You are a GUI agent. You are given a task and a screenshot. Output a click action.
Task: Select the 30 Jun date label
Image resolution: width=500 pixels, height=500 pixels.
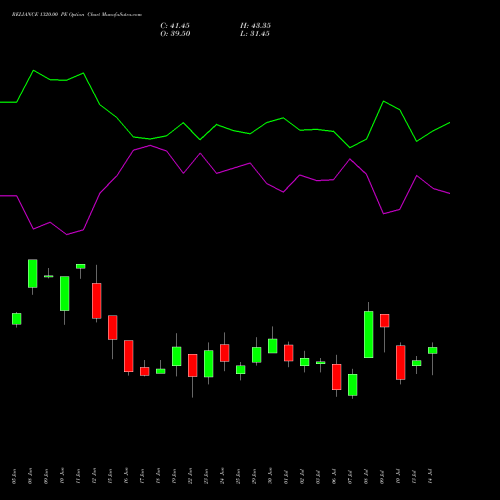270,476
